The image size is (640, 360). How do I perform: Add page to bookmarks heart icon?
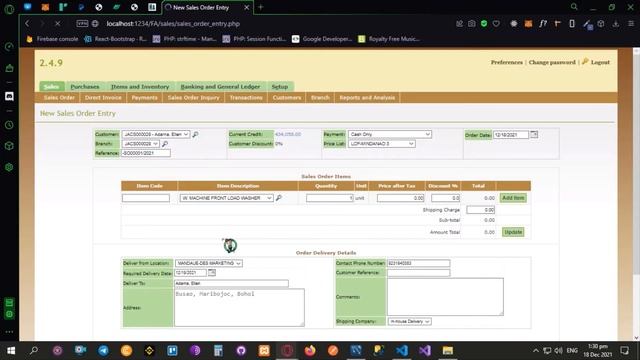point(496,24)
